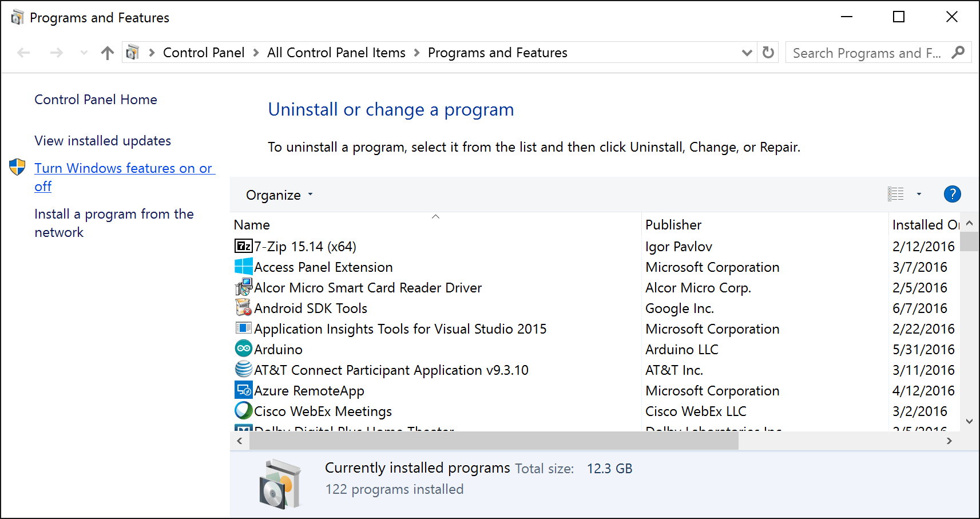Screen dimensions: 980x519
Task: Navigate to All Control Panel Items breadcrumb
Action: 336,52
